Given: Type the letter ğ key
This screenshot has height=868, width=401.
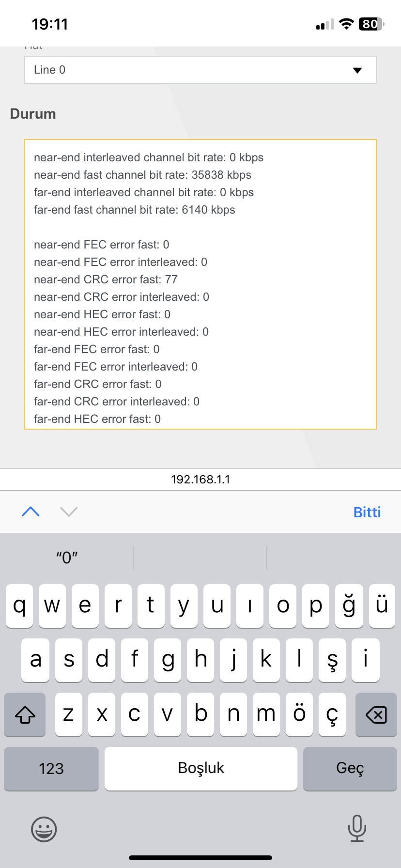Looking at the screenshot, I should (x=349, y=605).
